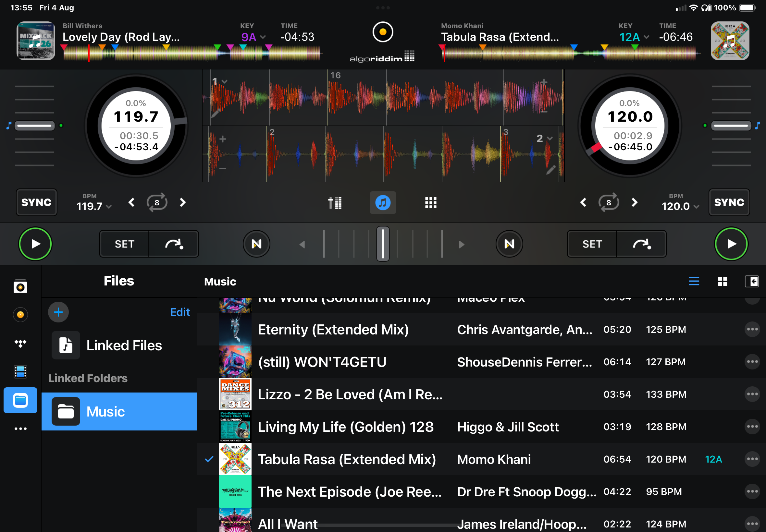Viewport: 766px width, 532px height.
Task: Open TIDAL source in sidebar
Action: coord(20,343)
